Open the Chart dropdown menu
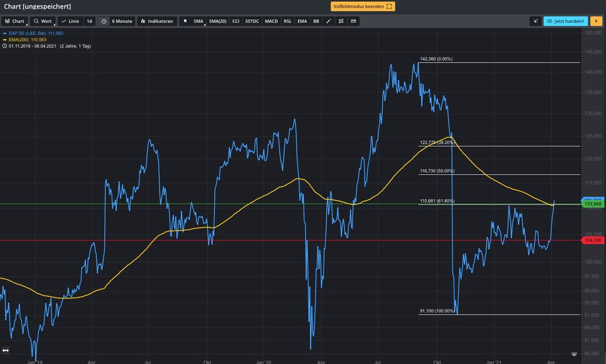This screenshot has width=606, height=364. (15, 21)
